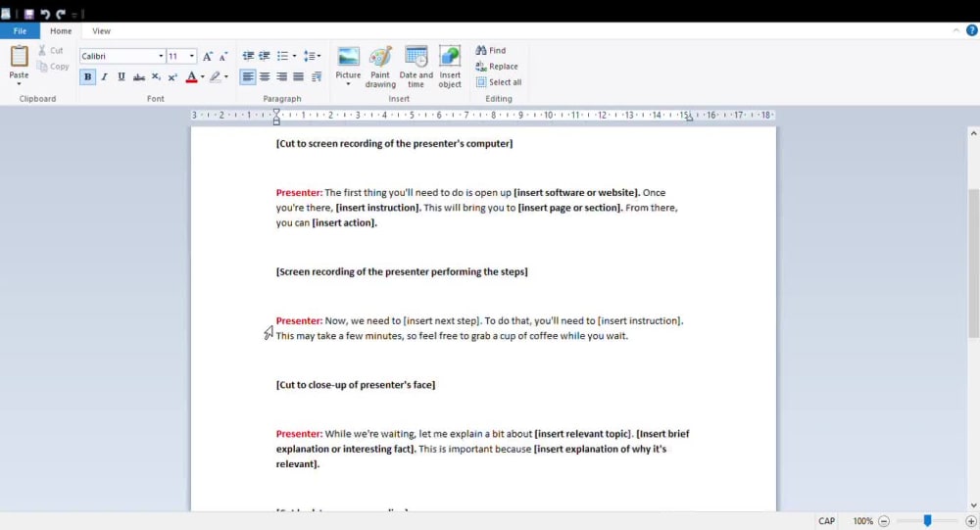
Task: Start a bulleted list
Action: click(x=282, y=56)
